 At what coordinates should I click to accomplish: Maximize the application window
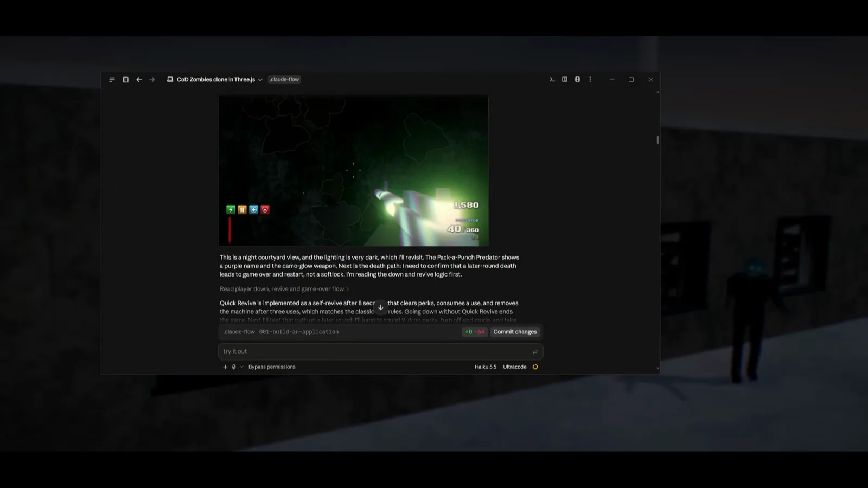point(631,80)
